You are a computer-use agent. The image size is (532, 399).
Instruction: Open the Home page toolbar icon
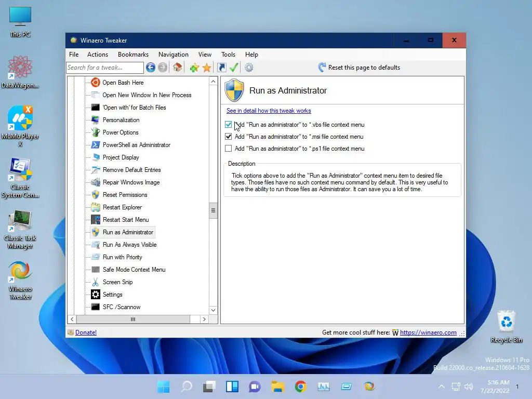click(178, 67)
